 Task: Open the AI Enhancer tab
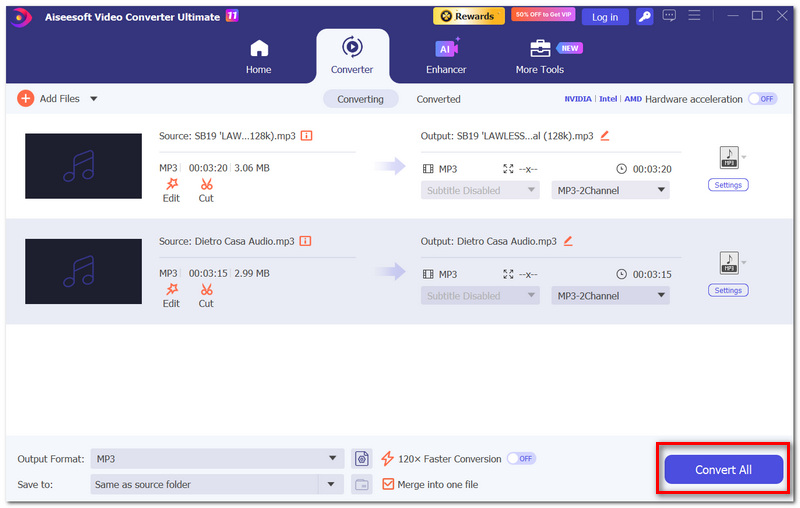446,57
